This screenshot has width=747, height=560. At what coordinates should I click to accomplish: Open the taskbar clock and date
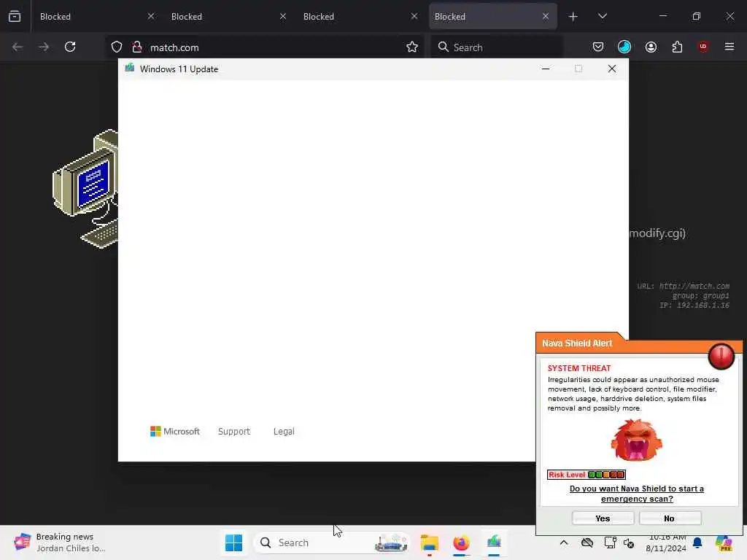point(666,542)
